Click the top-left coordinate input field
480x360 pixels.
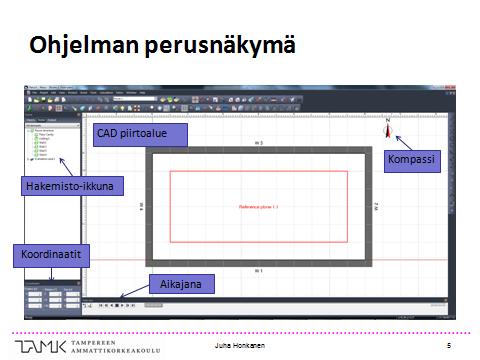click(x=35, y=294)
